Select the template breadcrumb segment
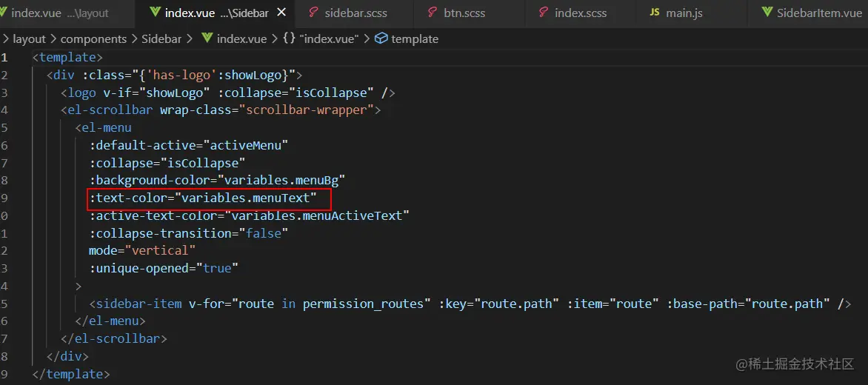 click(415, 38)
